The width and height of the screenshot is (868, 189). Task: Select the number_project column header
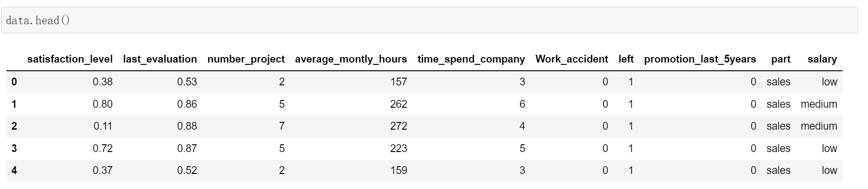click(246, 59)
